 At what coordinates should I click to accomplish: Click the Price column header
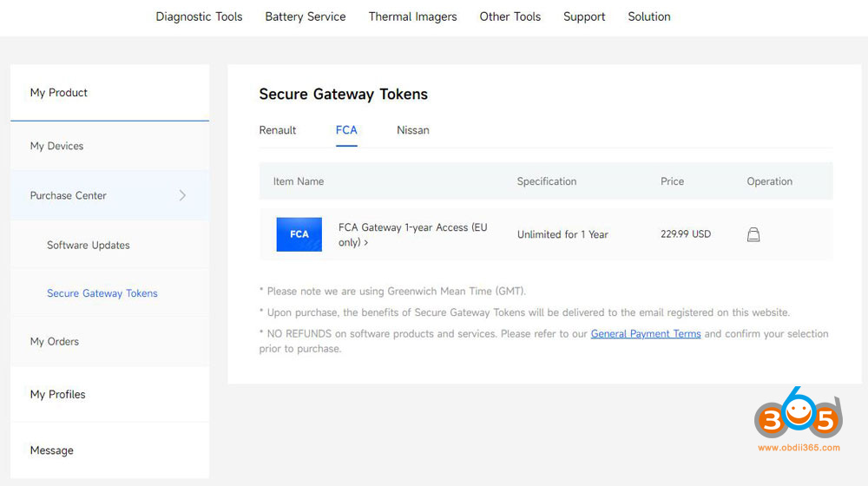pos(672,181)
